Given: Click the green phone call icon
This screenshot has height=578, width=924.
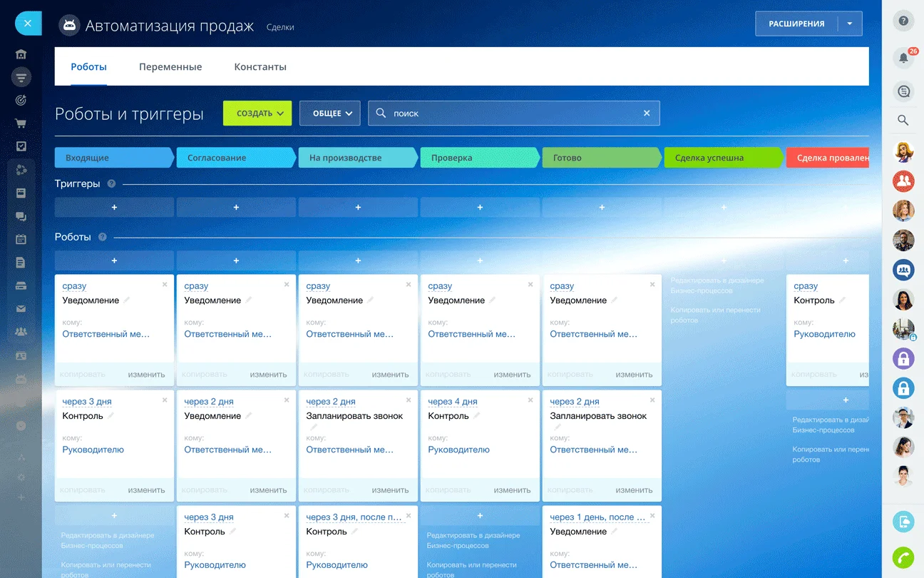Looking at the screenshot, I should tap(903, 557).
